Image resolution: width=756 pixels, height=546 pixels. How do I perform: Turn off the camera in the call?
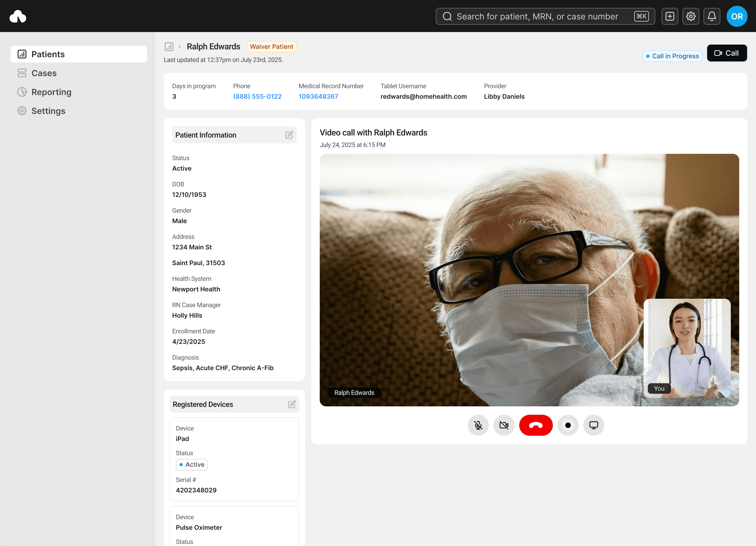(x=504, y=425)
